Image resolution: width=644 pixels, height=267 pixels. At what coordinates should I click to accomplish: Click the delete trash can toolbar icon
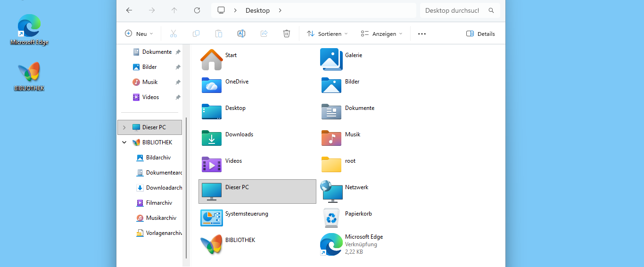pos(286,33)
